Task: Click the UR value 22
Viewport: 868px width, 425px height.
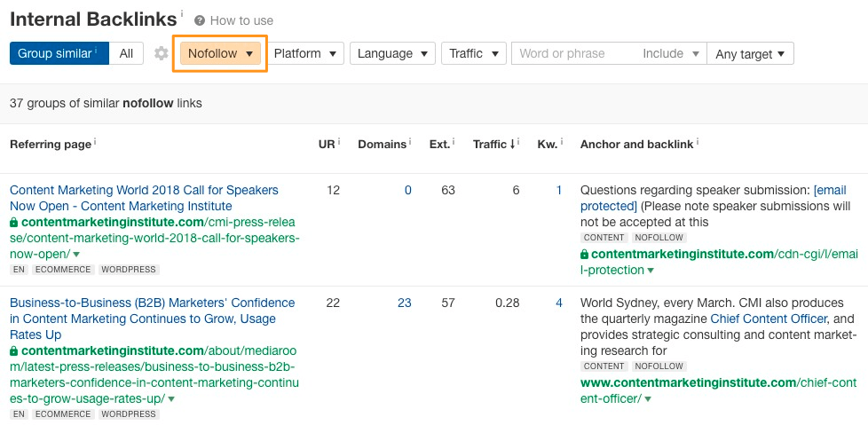Action: tap(333, 303)
